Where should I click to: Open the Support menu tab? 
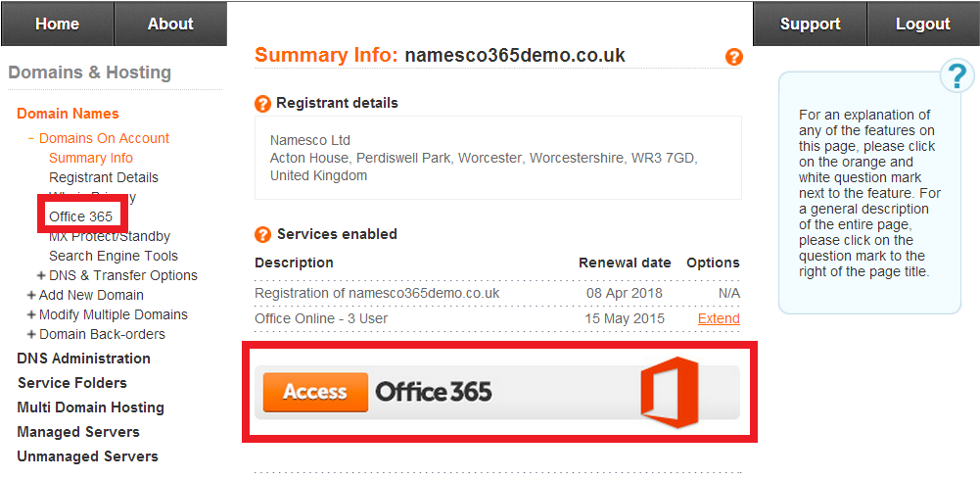810,24
